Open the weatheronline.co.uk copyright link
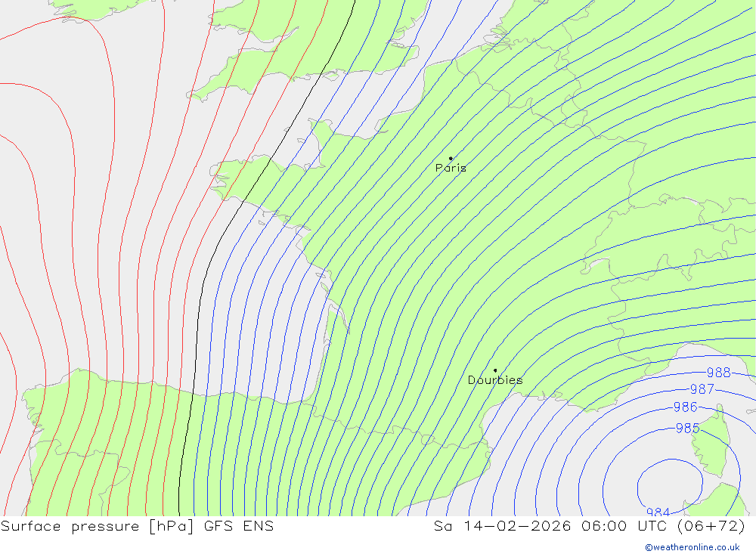This screenshot has height=554, width=756. [x=692, y=547]
